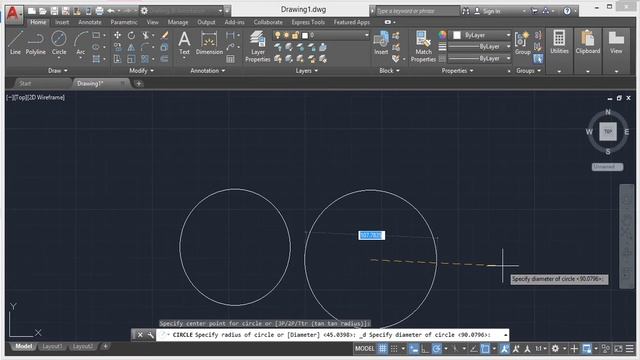Open the Dimension tool
Screen dimensions: 640x360
pyautogui.click(x=209, y=43)
